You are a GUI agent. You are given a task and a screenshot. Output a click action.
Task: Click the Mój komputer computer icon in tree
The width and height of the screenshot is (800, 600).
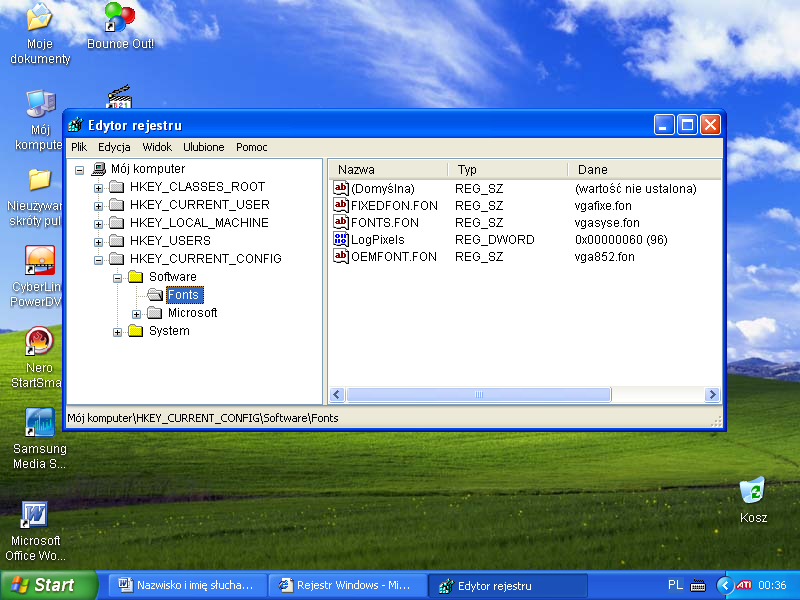(98, 169)
